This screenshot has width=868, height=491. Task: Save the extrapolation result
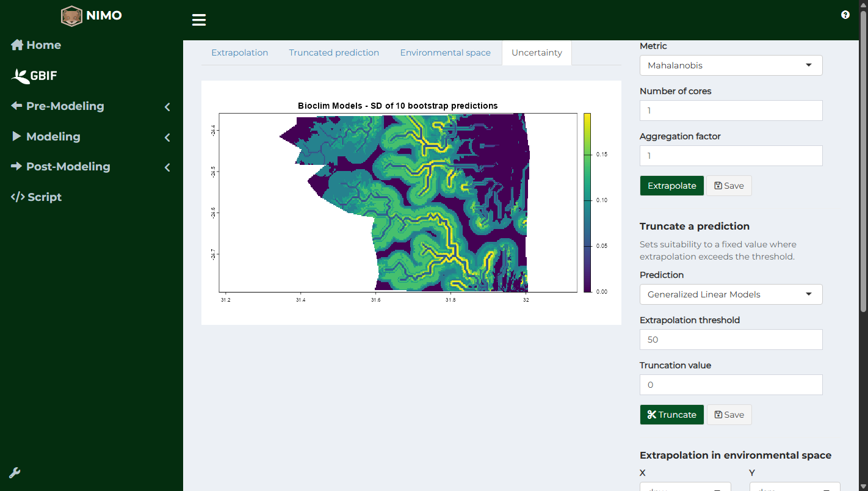click(729, 186)
